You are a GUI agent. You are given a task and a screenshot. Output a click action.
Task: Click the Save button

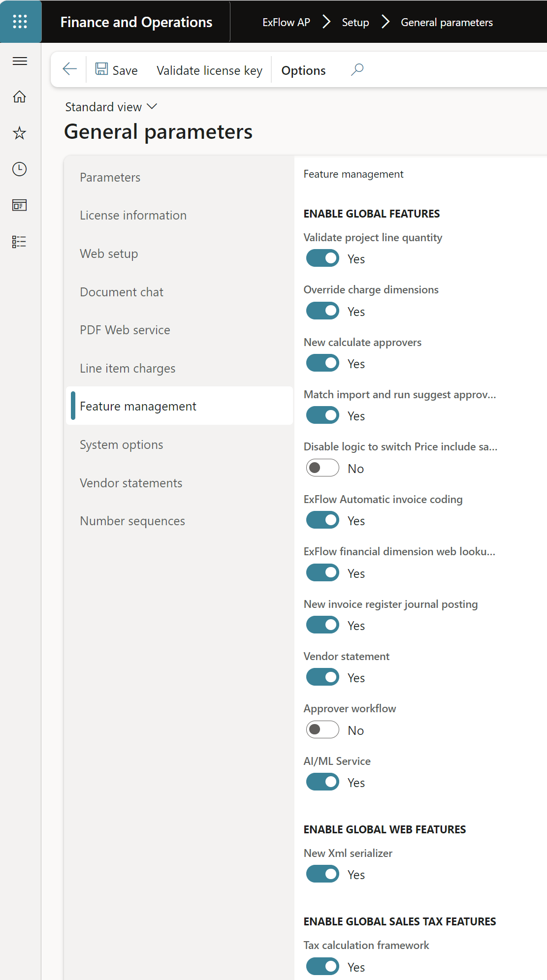116,70
